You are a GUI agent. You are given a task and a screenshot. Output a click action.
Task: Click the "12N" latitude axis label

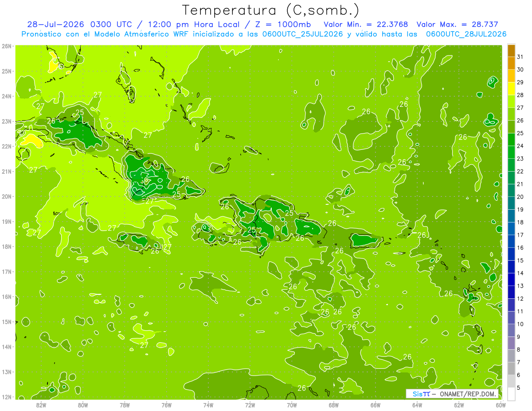(x=6, y=397)
